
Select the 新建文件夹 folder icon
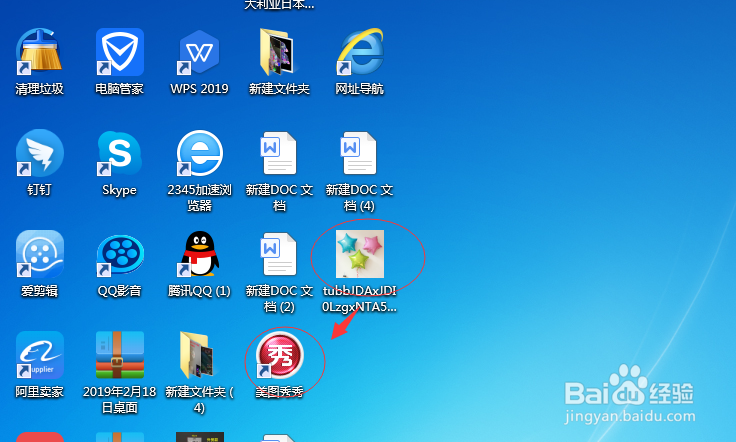click(279, 52)
